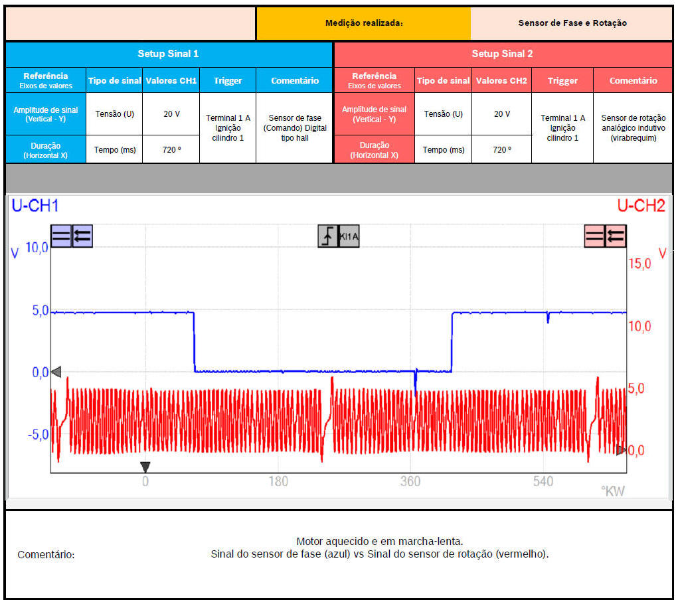Click the red 15,0 value on CH2 axis

point(639,264)
